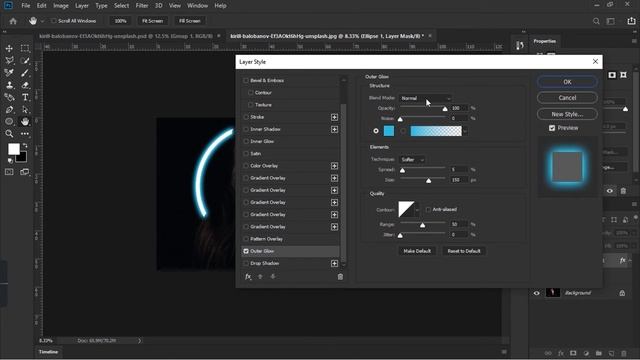Select the Move tool

pyautogui.click(x=9, y=48)
